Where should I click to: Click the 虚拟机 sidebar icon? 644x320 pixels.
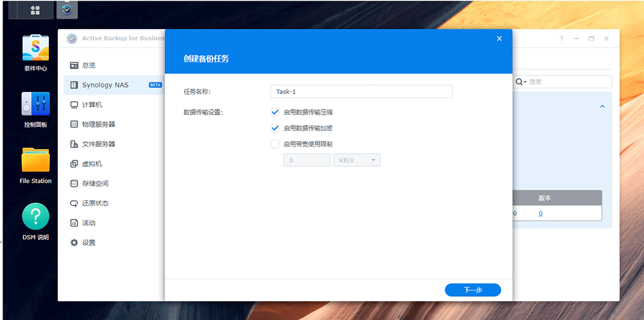pos(74,164)
